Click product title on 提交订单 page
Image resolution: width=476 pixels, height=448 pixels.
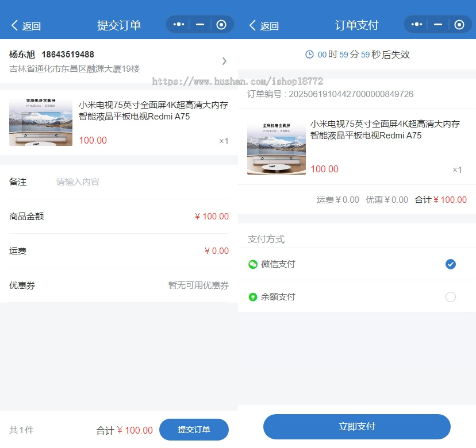point(153,111)
